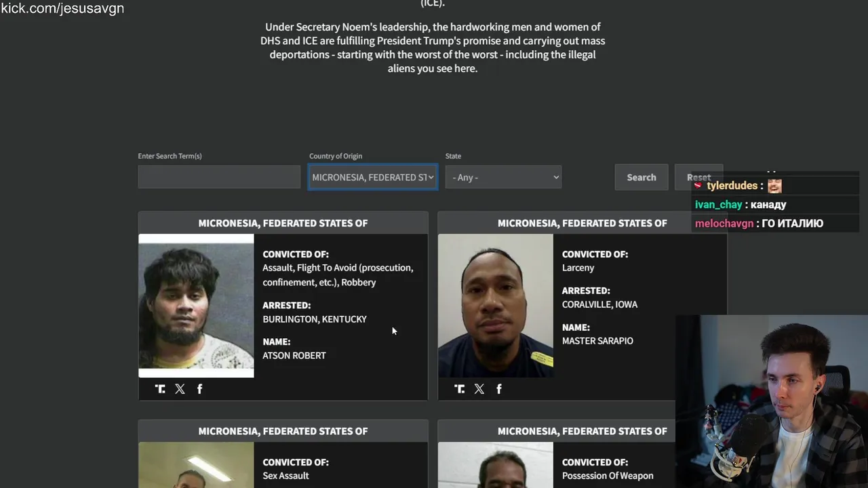Select the text CORALVILLE, IOWA
Image resolution: width=868 pixels, height=488 pixels.
(599, 304)
